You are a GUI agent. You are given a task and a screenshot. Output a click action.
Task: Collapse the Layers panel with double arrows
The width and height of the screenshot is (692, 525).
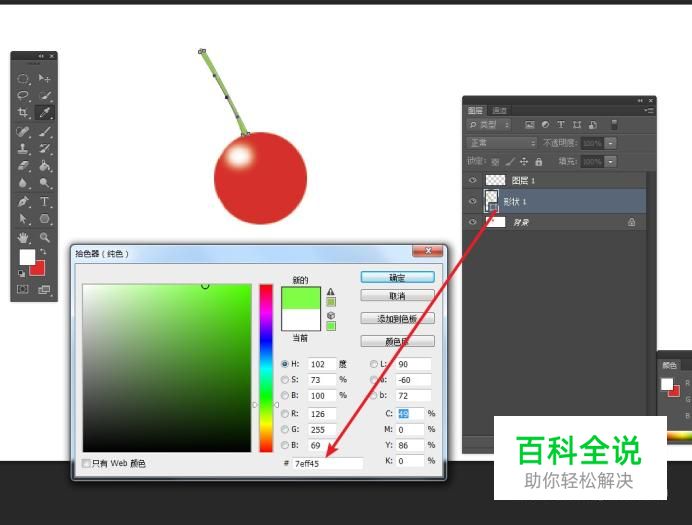click(x=640, y=101)
